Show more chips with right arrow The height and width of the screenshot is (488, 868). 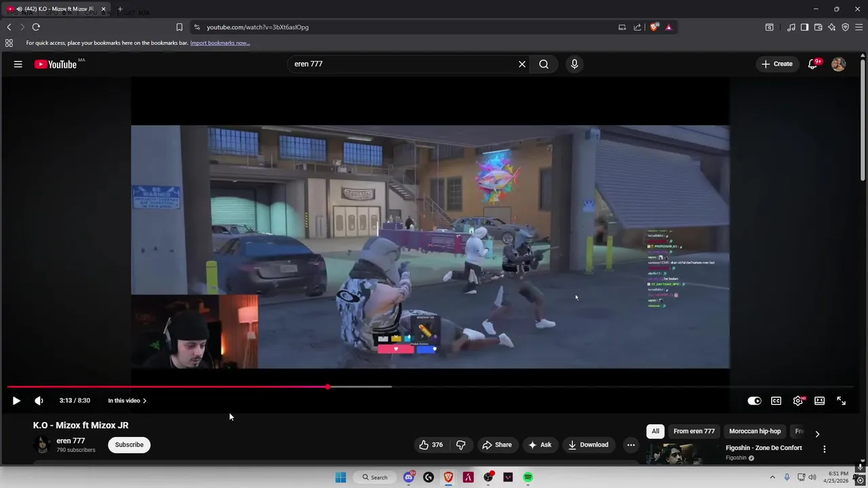point(817,434)
